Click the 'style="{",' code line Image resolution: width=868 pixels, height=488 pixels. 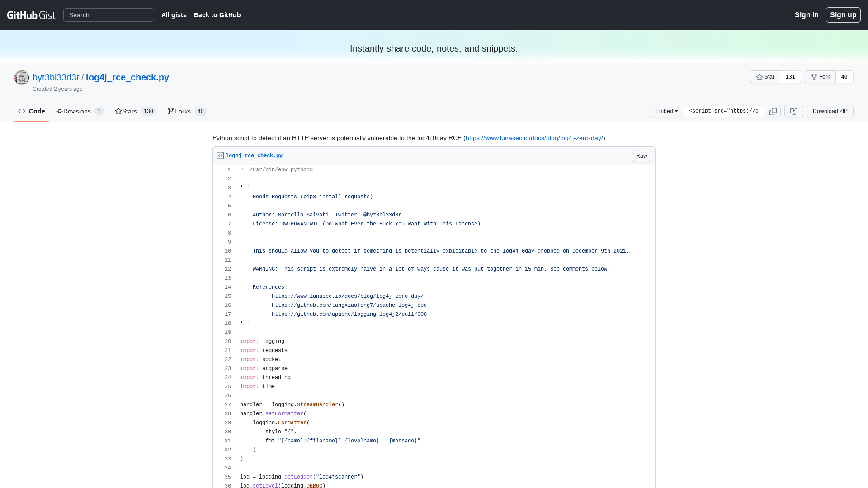click(x=281, y=432)
